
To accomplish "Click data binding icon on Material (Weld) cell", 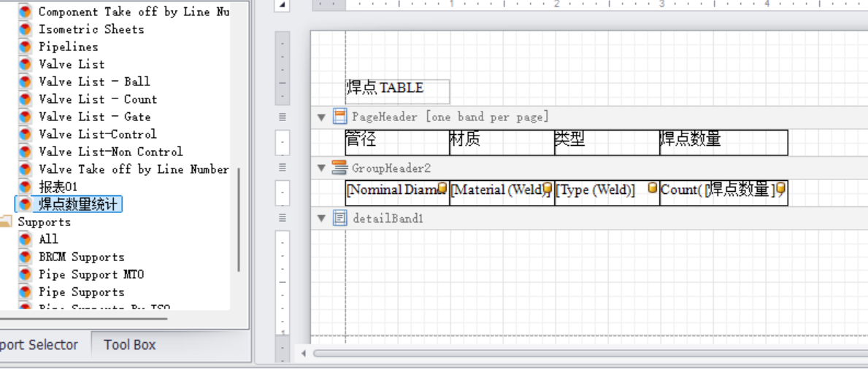I will click(548, 189).
